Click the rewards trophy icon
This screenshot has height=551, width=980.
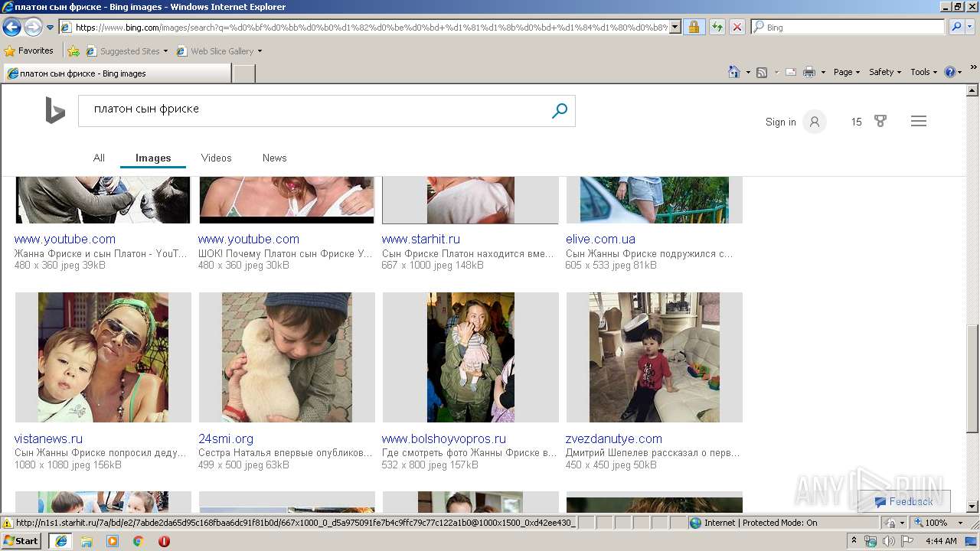(x=880, y=121)
